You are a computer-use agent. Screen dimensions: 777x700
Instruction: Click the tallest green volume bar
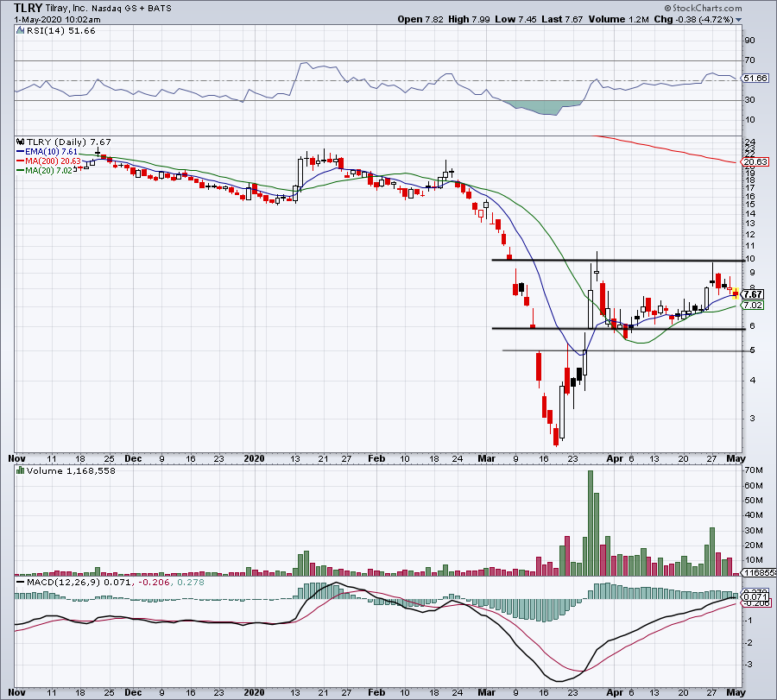[x=592, y=523]
